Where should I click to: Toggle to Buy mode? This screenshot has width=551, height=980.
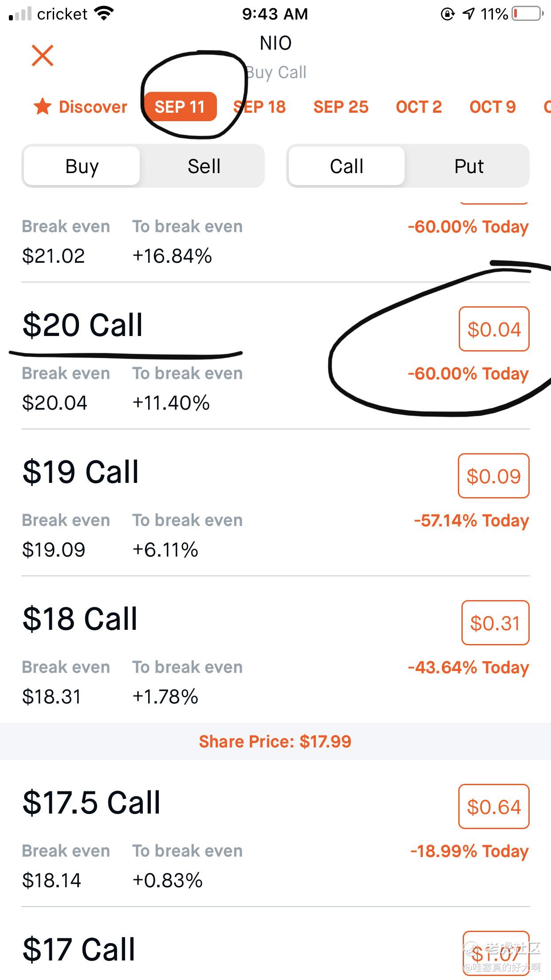82,166
